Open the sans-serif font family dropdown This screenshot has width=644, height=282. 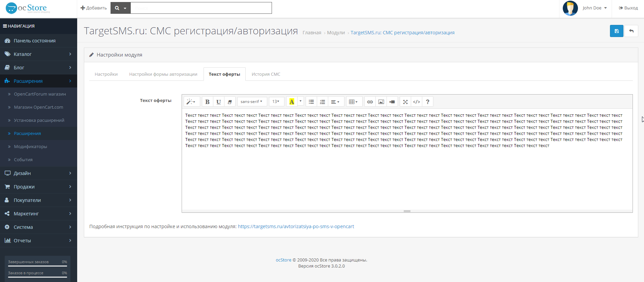point(252,102)
